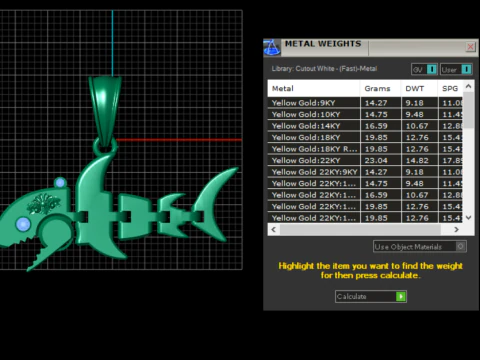Click the vertical scrollbar thumb
Screen dimensions: 480x360
click(x=468, y=110)
